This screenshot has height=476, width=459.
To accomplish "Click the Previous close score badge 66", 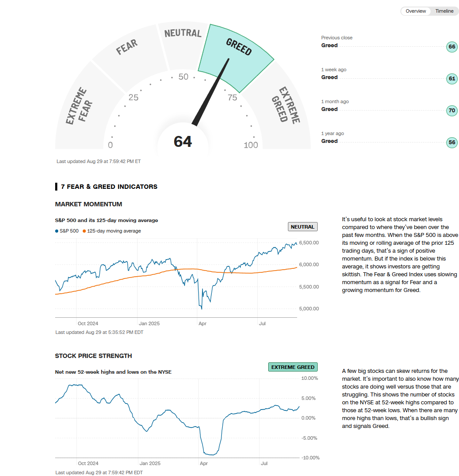I will [x=452, y=47].
